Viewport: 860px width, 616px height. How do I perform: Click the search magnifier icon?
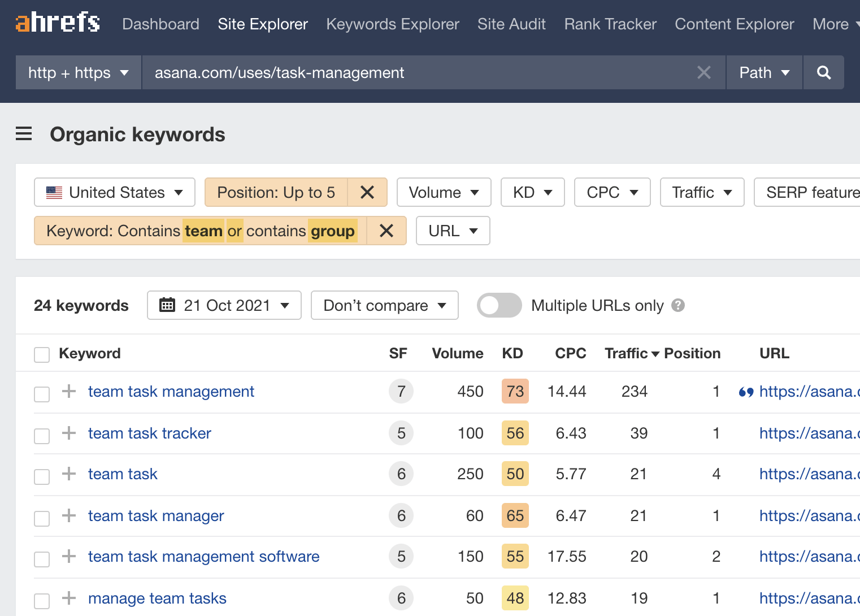[x=823, y=72]
